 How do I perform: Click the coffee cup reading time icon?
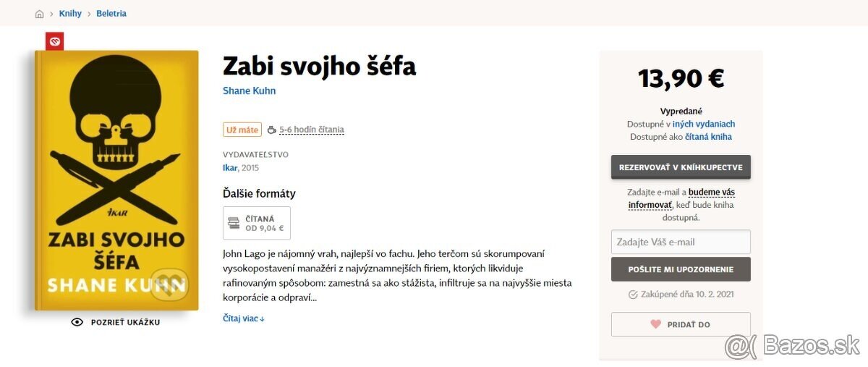(x=272, y=130)
